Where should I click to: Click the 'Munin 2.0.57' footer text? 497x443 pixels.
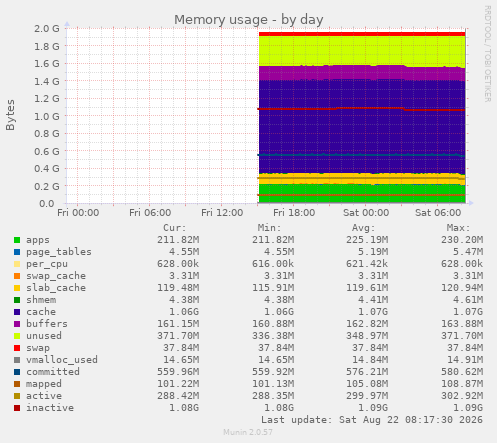tap(248, 432)
